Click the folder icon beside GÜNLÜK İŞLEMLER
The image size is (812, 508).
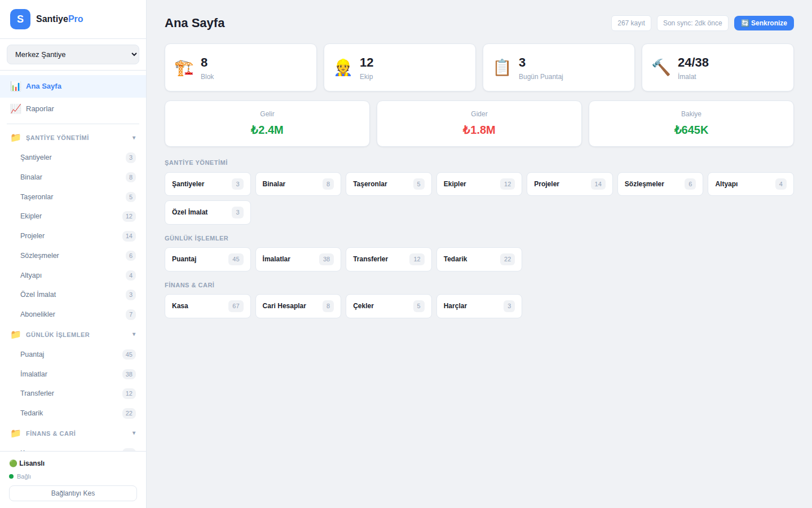(15, 334)
